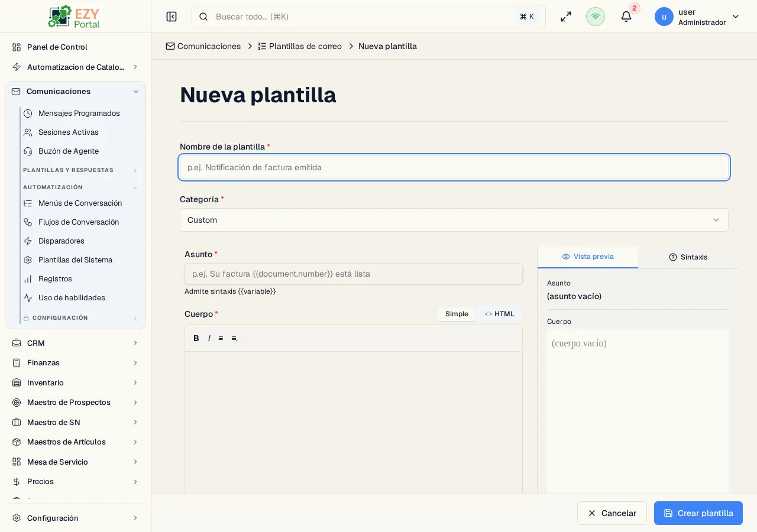Expand the Configuración group under Comunicaciones
Image resolution: width=757 pixels, height=532 pixels.
(x=135, y=318)
